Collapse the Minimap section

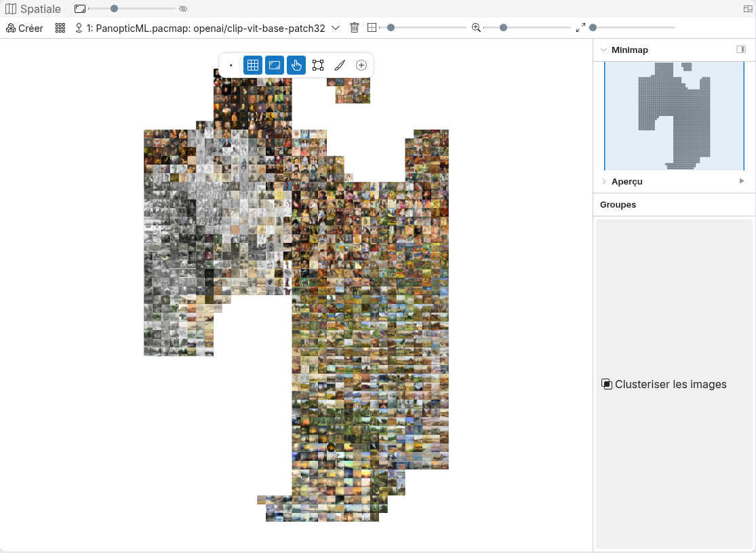603,50
